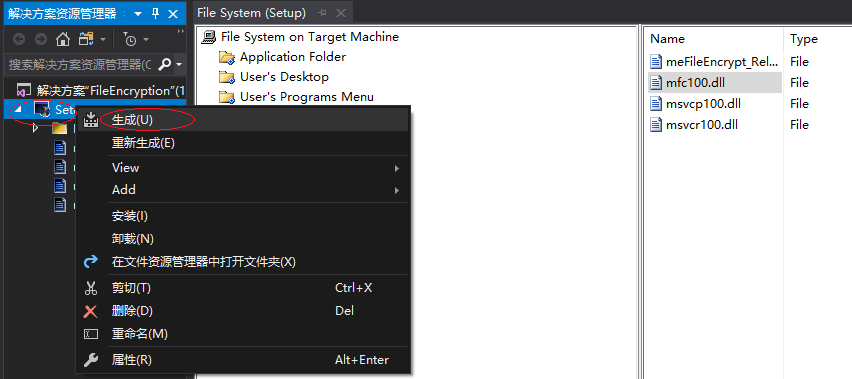Click the View submenu arrow

[397, 168]
